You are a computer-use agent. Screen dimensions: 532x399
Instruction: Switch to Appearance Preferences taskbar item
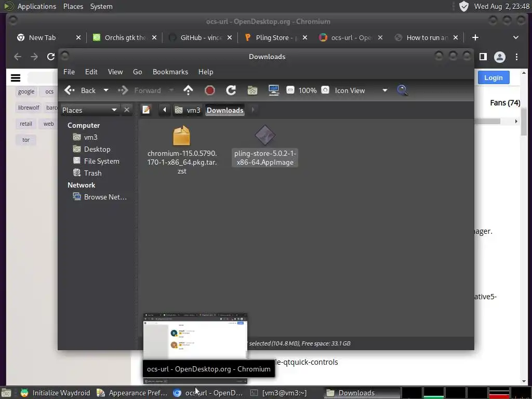(x=132, y=393)
